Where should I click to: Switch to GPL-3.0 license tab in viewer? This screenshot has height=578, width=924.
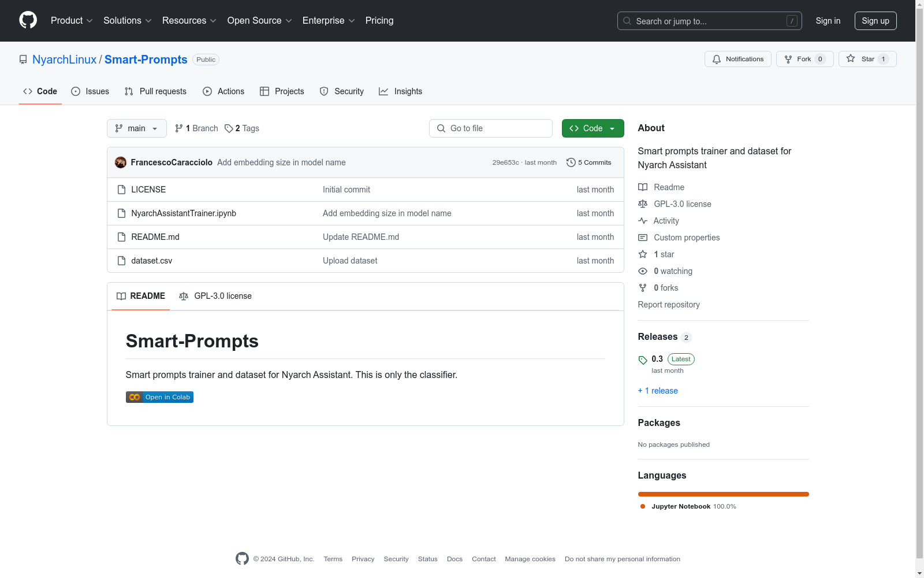coord(215,296)
